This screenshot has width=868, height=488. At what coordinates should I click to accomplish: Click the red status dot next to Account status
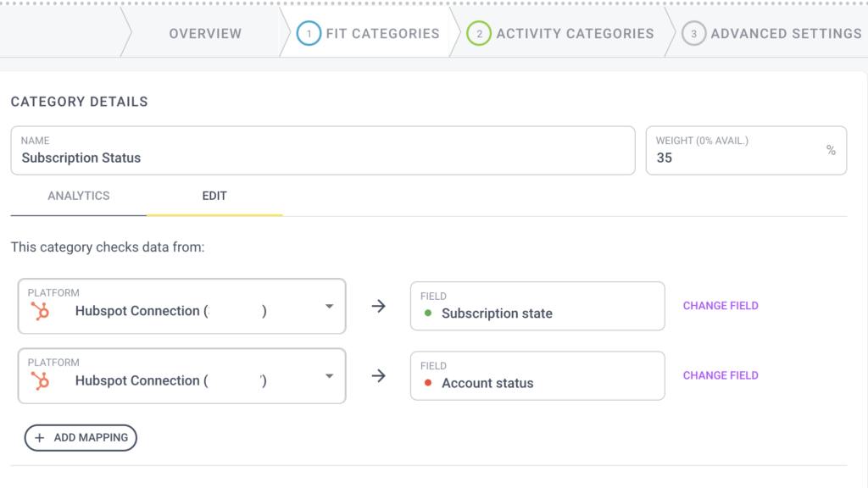point(428,383)
